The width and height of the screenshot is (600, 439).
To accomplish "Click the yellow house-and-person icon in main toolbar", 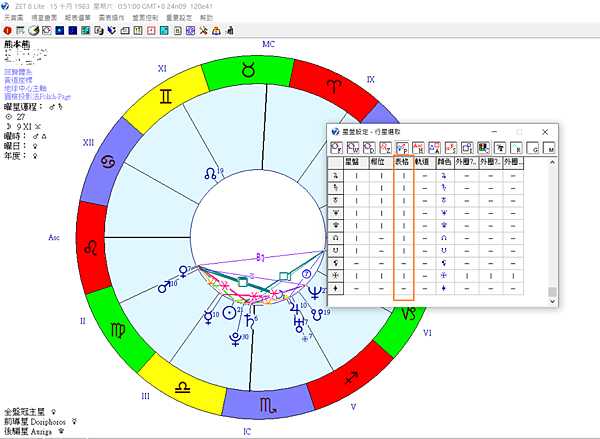I will click(x=217, y=31).
